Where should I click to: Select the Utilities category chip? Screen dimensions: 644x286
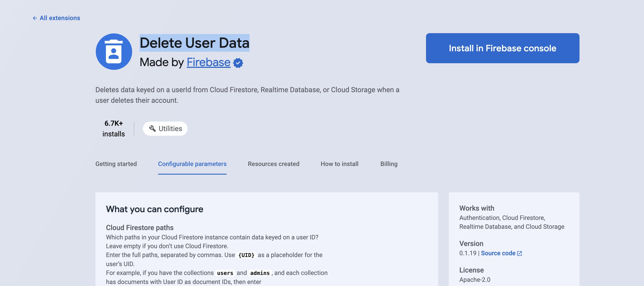tap(165, 129)
